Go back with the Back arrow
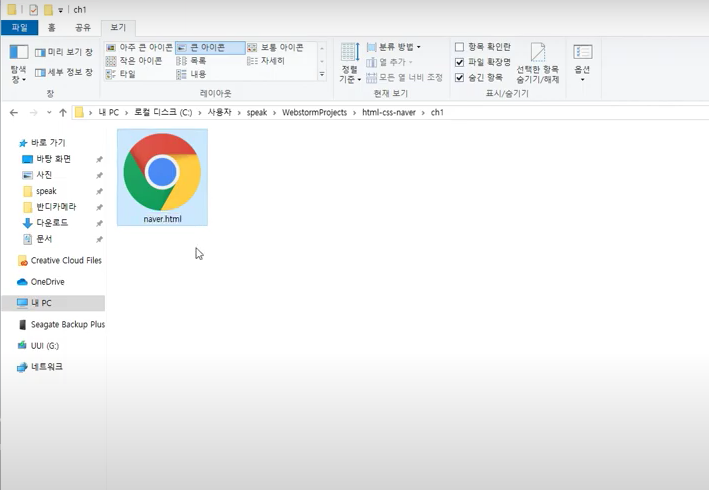 pos(14,113)
